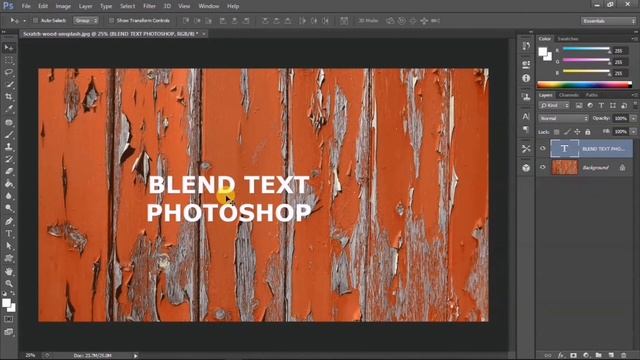Open the layer filter Kind dropdown
The width and height of the screenshot is (640, 360).
[554, 105]
